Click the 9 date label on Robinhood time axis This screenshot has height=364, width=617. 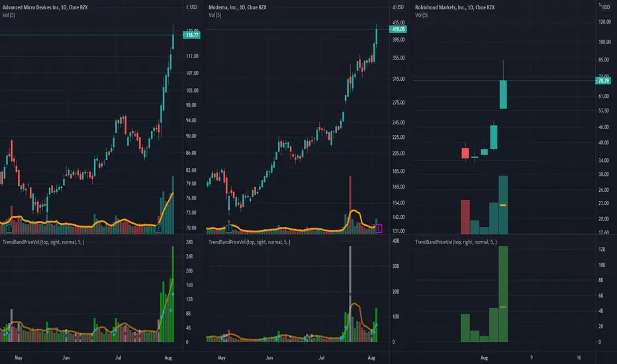(531, 357)
